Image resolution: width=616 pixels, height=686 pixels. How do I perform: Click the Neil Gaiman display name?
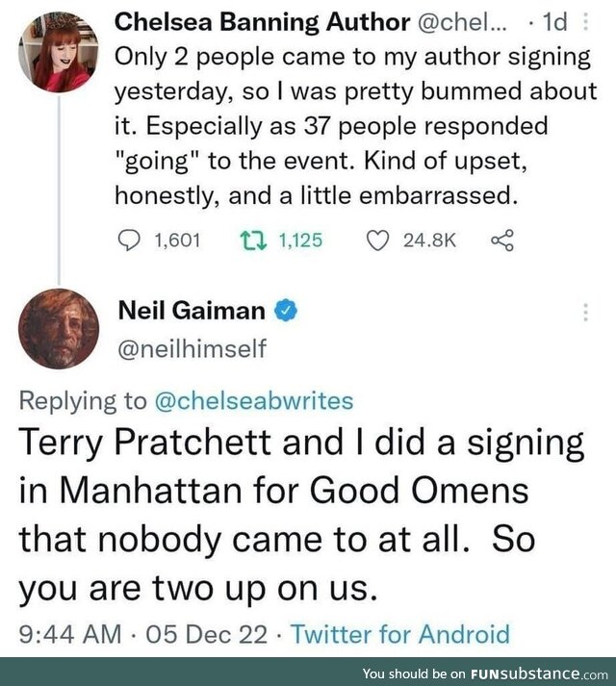click(191, 311)
